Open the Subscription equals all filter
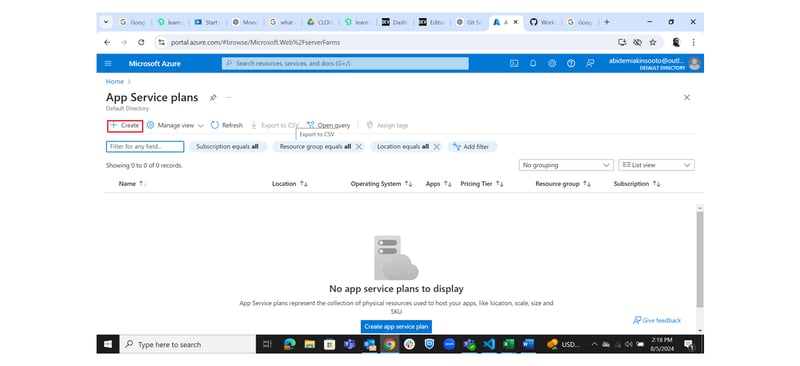800x366 pixels. pos(228,147)
